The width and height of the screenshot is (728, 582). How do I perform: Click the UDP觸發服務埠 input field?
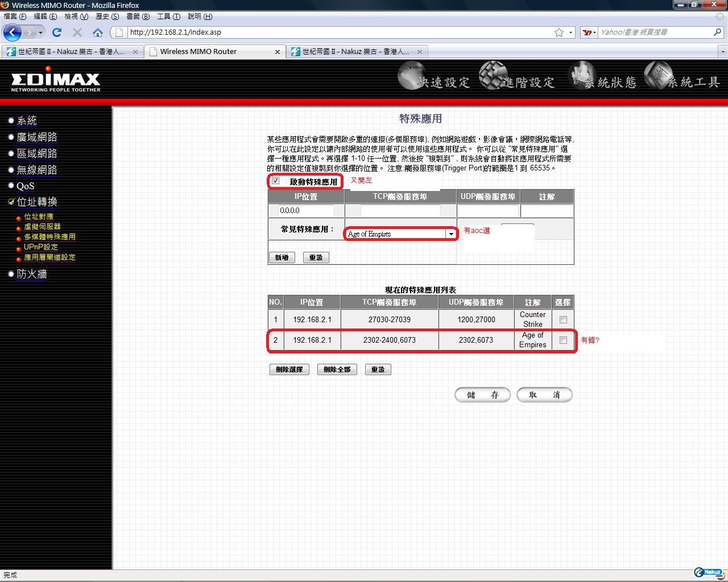point(489,210)
